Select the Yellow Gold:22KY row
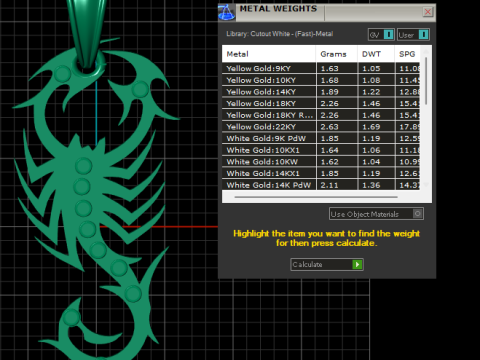This screenshot has width=480, height=360. 321,127
